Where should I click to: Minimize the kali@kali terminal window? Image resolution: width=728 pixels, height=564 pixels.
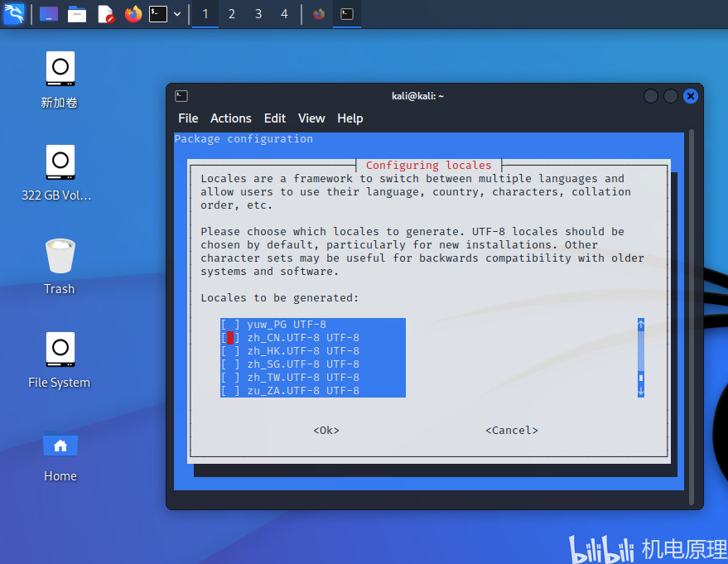(651, 96)
